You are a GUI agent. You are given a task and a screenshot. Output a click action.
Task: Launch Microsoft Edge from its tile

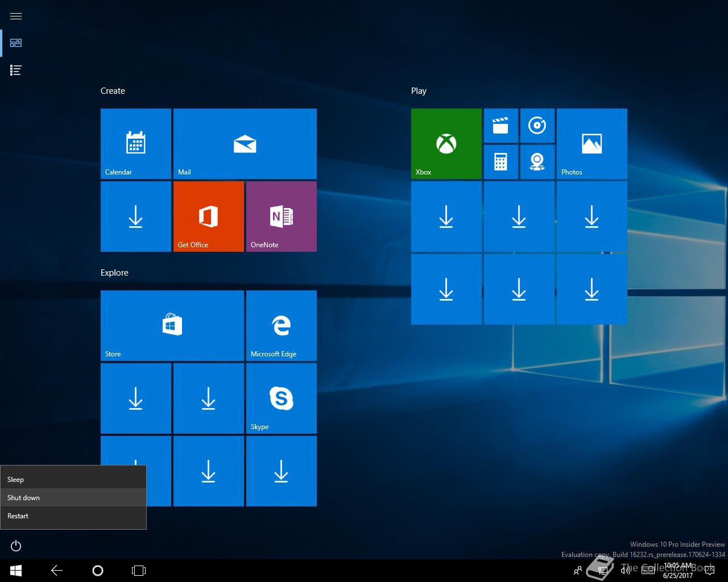coord(282,326)
